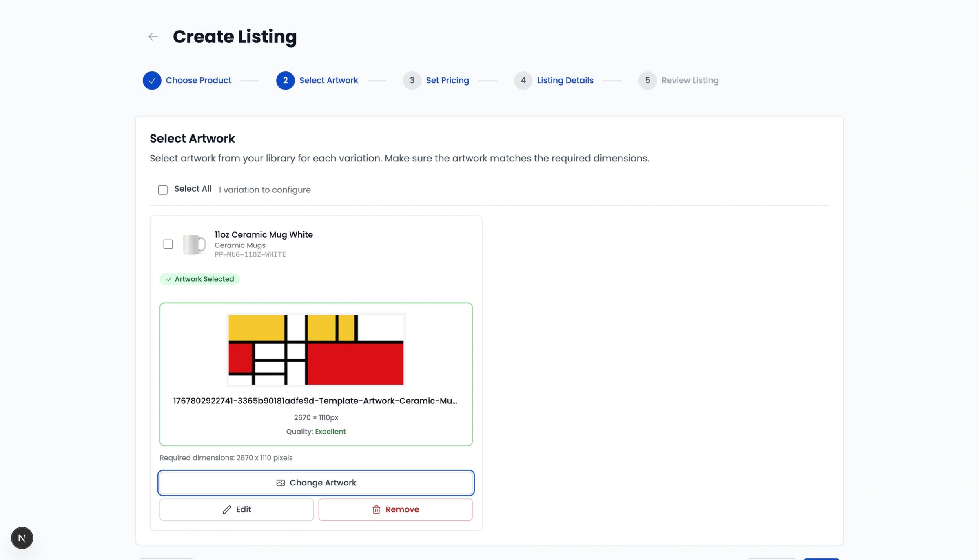The image size is (979, 560).
Task: Click the Artwork Selected status badge
Action: 200,279
